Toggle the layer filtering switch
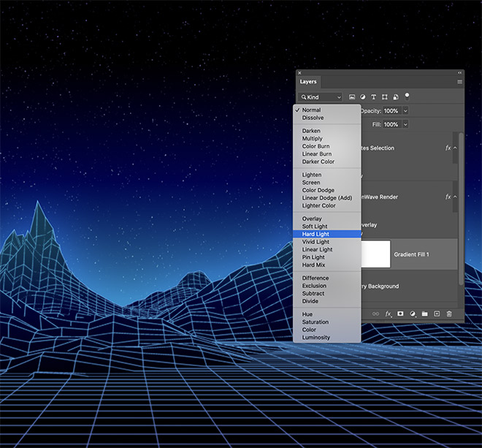482x448 pixels. click(x=407, y=95)
